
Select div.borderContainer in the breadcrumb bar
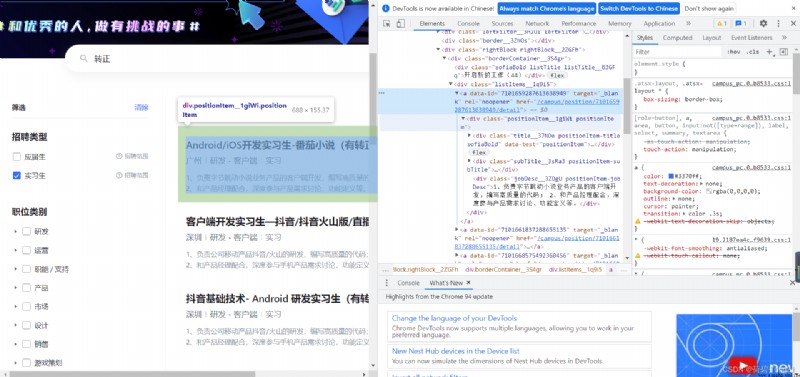(503, 269)
